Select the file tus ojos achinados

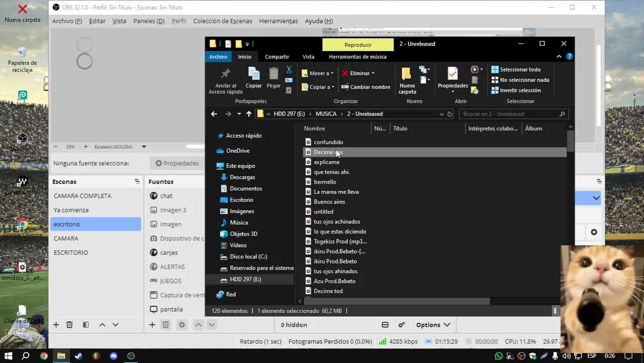coord(337,221)
